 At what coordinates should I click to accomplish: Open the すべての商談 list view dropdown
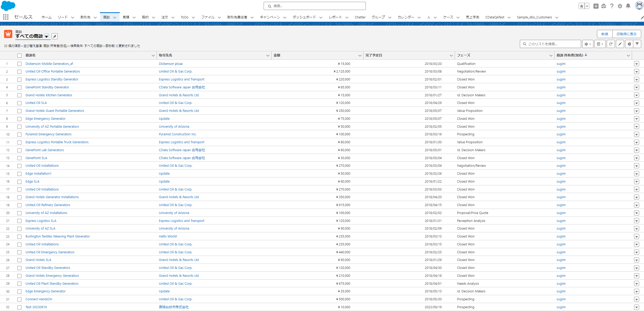(x=46, y=36)
